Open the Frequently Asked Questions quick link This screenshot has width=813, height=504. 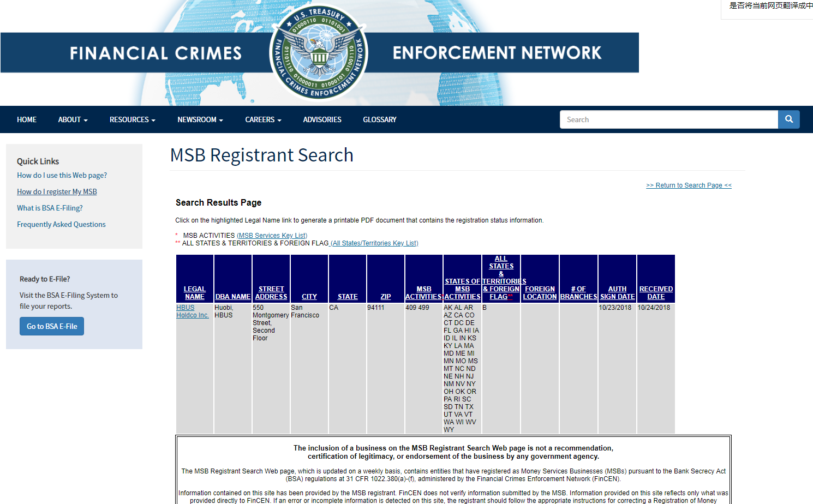tap(61, 224)
